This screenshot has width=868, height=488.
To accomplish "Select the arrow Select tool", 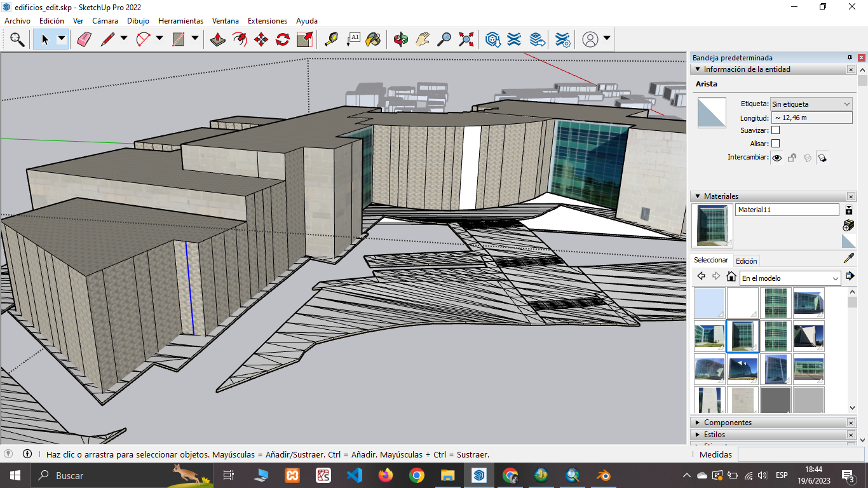I will click(44, 39).
